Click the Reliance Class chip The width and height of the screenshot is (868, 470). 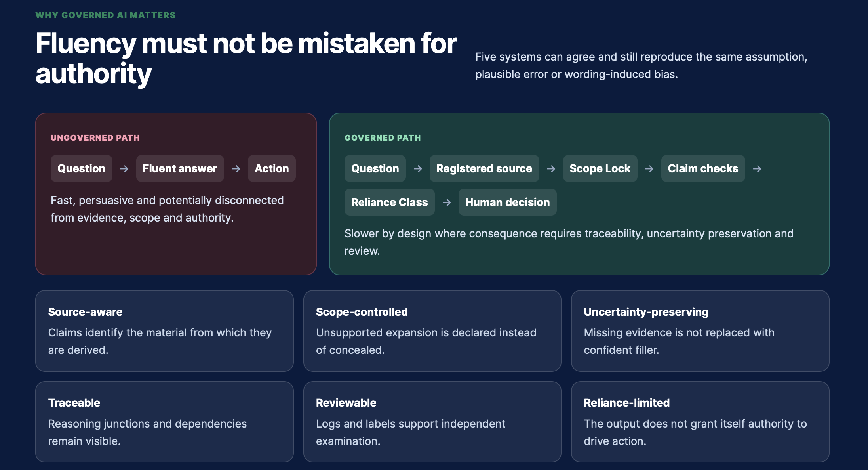pyautogui.click(x=389, y=202)
